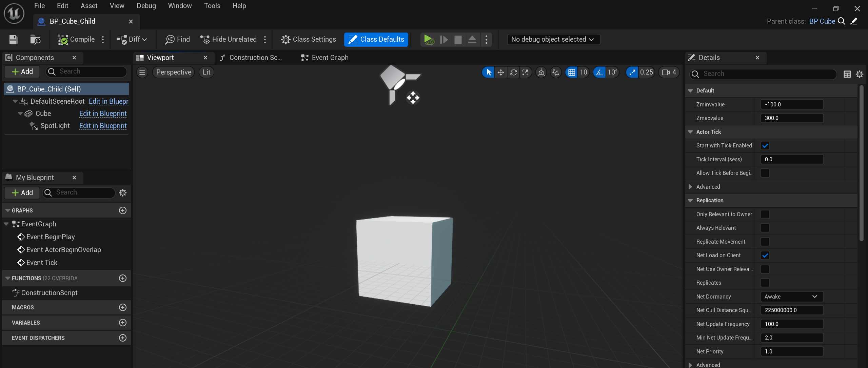Uncheck Start with Tick Enabled
This screenshot has height=368, width=868.
tap(765, 146)
